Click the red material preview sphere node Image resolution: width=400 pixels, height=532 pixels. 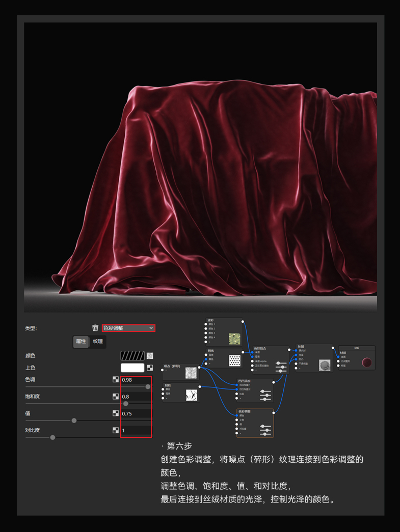click(366, 362)
